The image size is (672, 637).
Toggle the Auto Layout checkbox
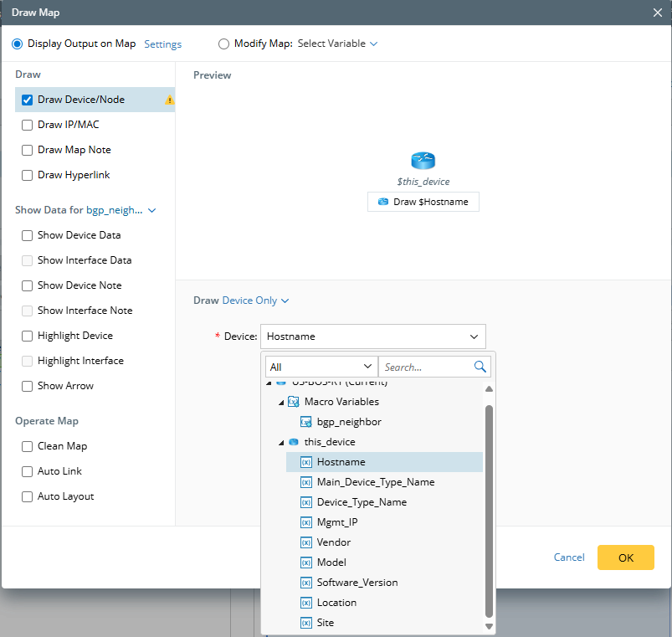pyautogui.click(x=27, y=496)
